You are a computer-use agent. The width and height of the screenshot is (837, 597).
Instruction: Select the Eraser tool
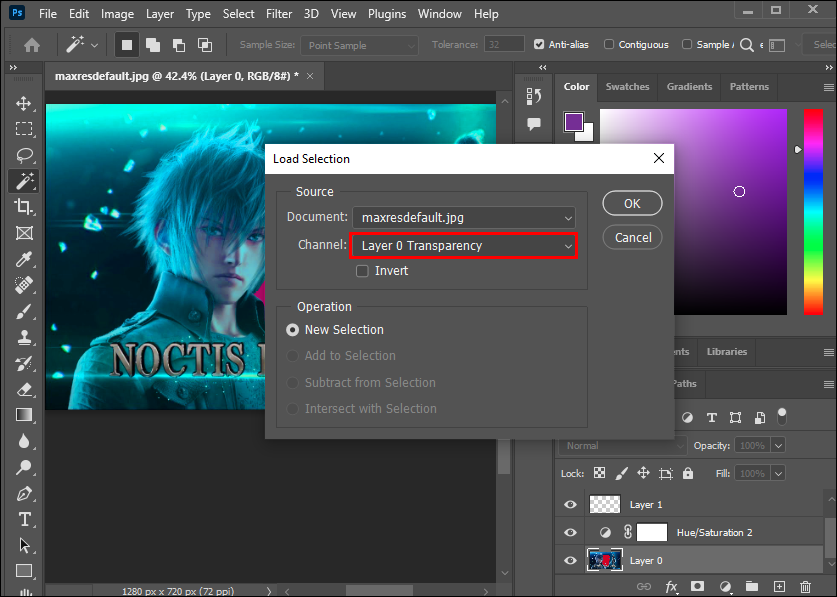click(24, 389)
